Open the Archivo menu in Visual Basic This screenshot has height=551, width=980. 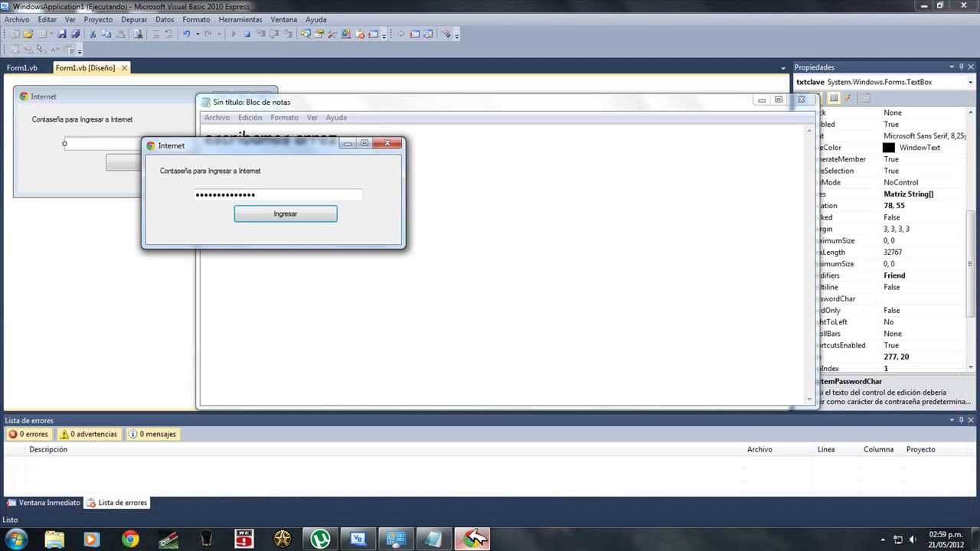pos(17,19)
